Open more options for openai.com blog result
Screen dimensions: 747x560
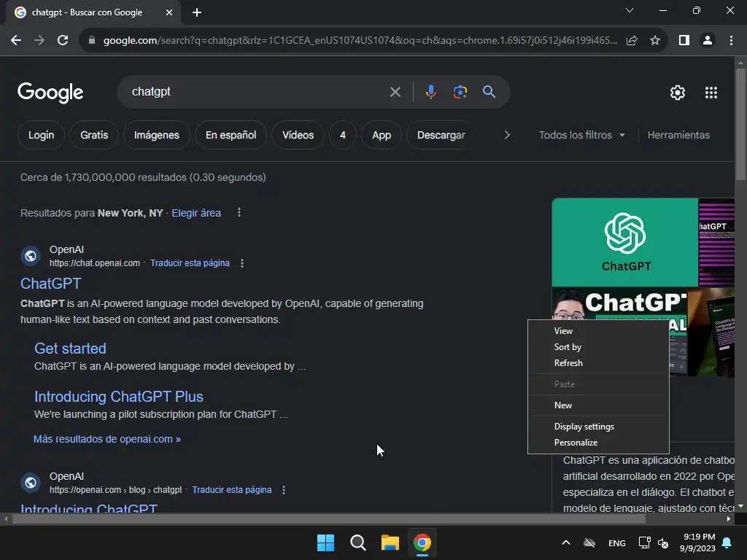284,489
